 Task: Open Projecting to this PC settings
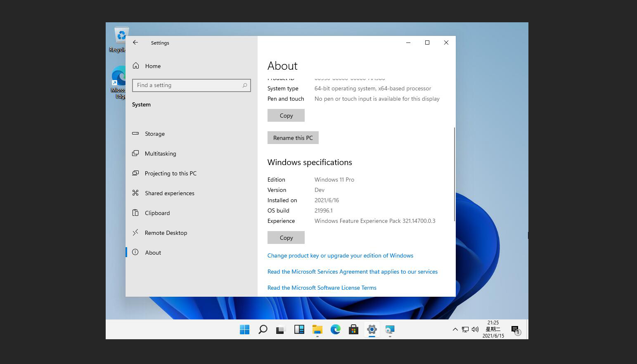tap(192, 173)
